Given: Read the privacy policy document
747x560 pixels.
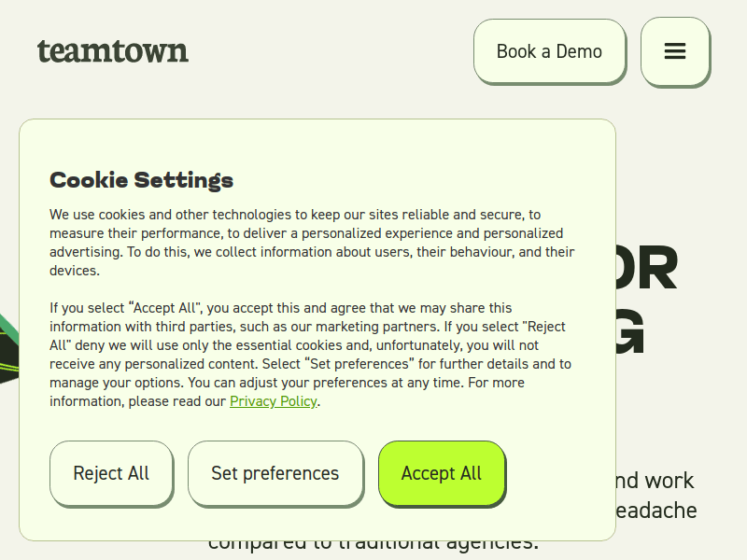Looking at the screenshot, I should click(x=273, y=400).
